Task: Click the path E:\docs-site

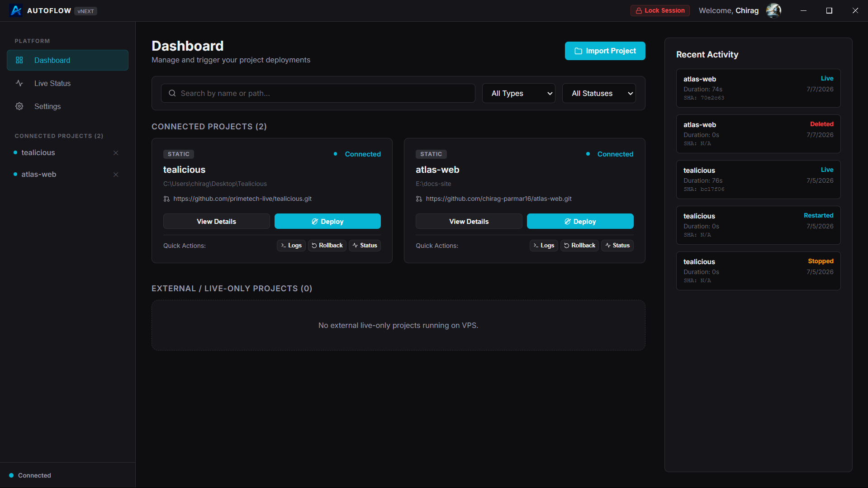Action: (433, 184)
